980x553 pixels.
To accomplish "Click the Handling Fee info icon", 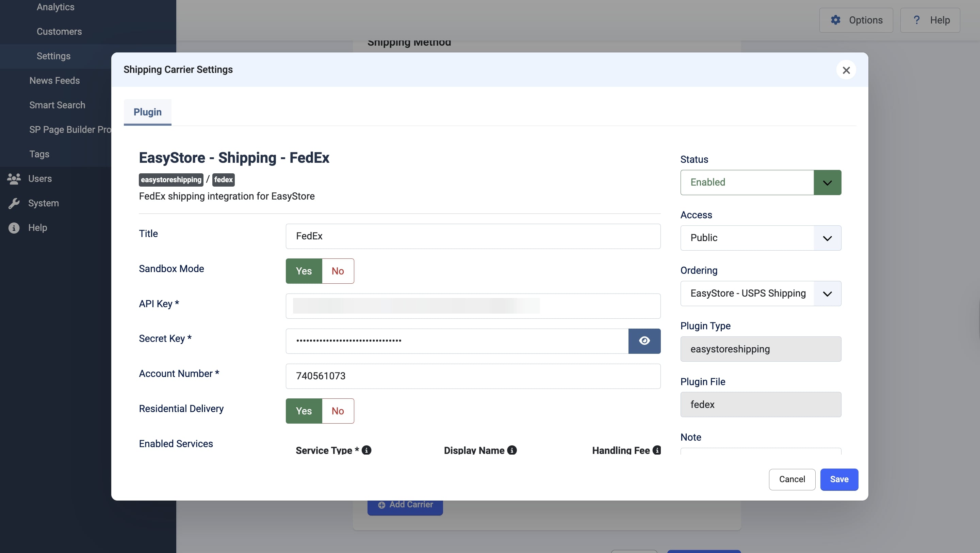I will [x=656, y=450].
